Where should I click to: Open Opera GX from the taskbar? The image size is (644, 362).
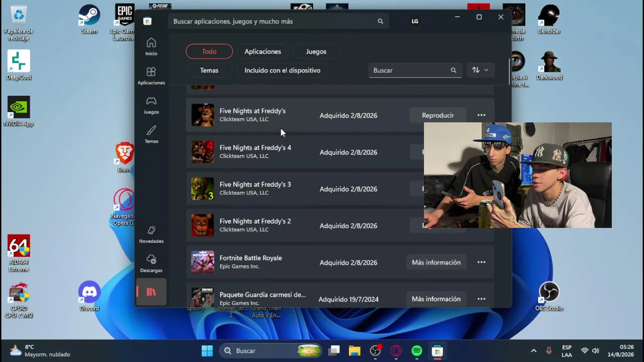tap(396, 351)
